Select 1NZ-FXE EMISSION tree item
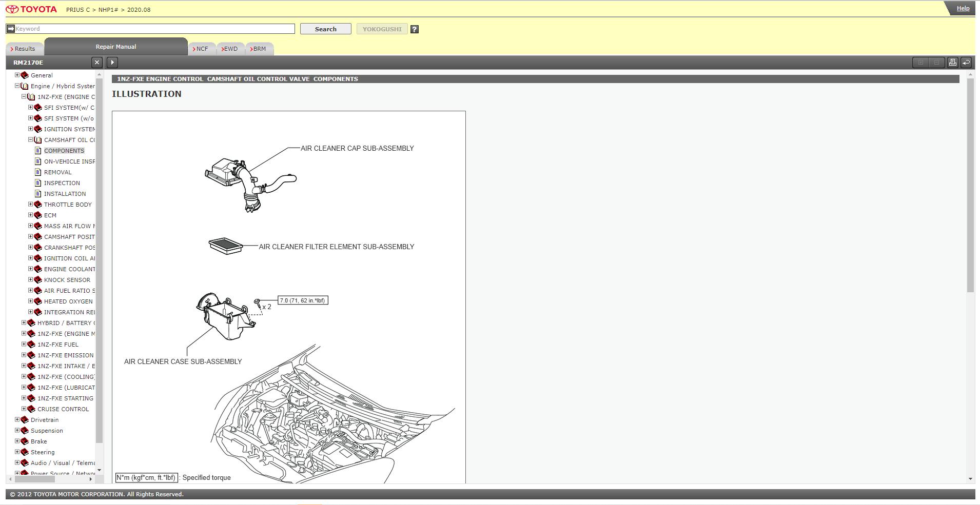The width and height of the screenshot is (980, 505). click(66, 355)
